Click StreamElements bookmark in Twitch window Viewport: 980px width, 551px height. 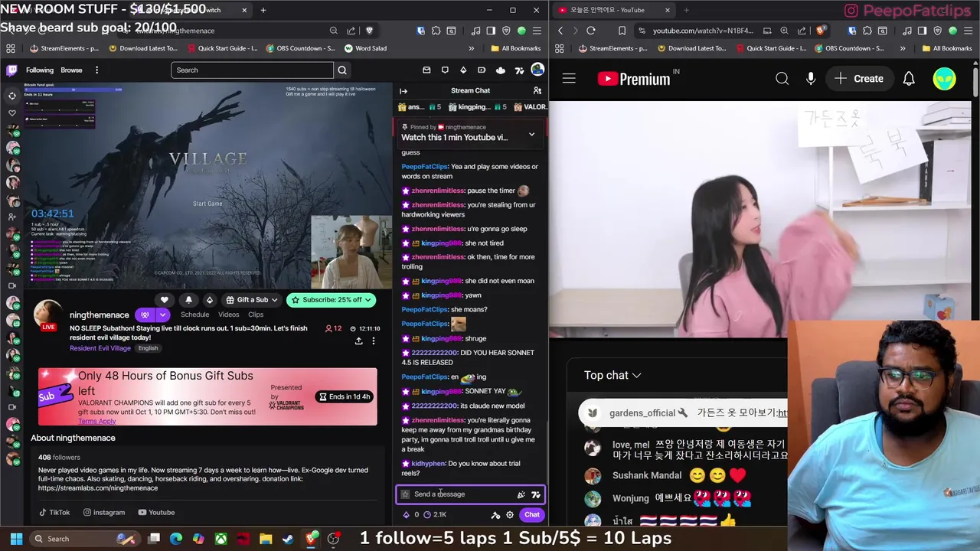(x=64, y=48)
